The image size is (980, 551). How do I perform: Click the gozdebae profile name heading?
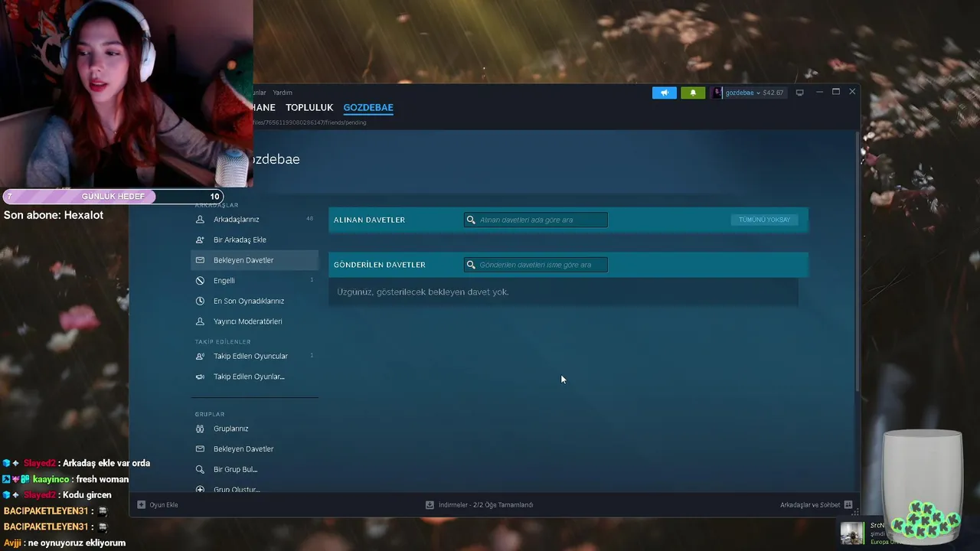tap(276, 159)
